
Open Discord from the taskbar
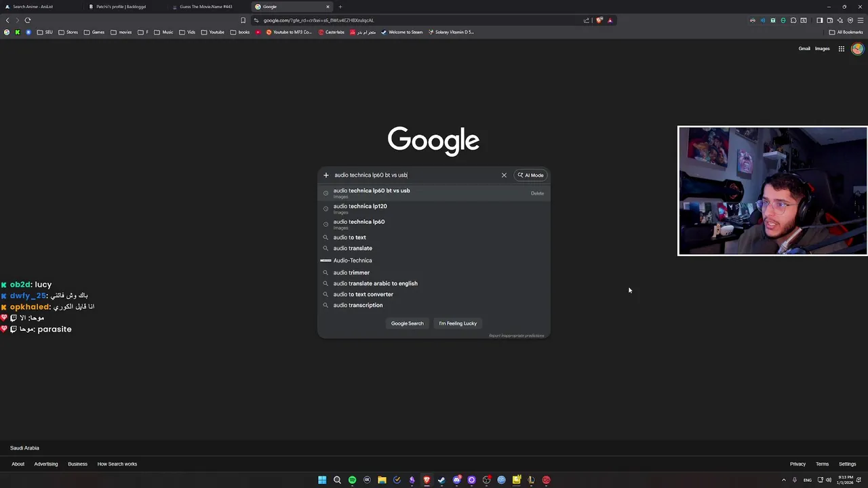[456, 480]
